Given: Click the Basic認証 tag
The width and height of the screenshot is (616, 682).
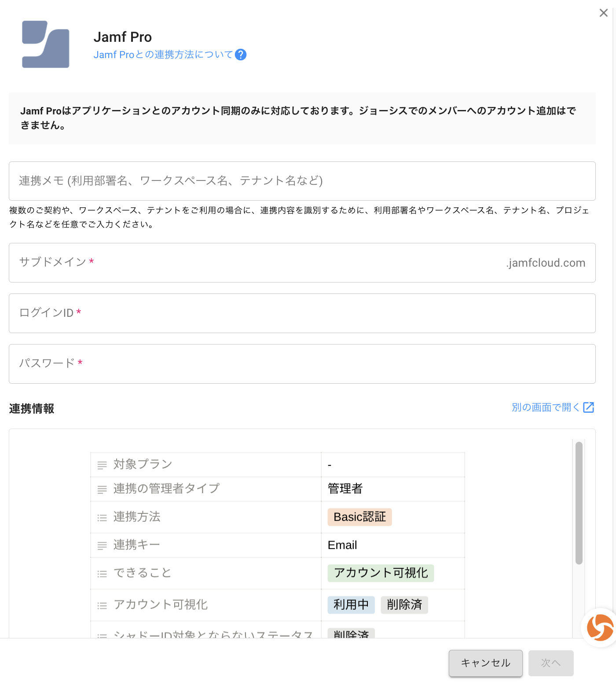Looking at the screenshot, I should pos(360,517).
